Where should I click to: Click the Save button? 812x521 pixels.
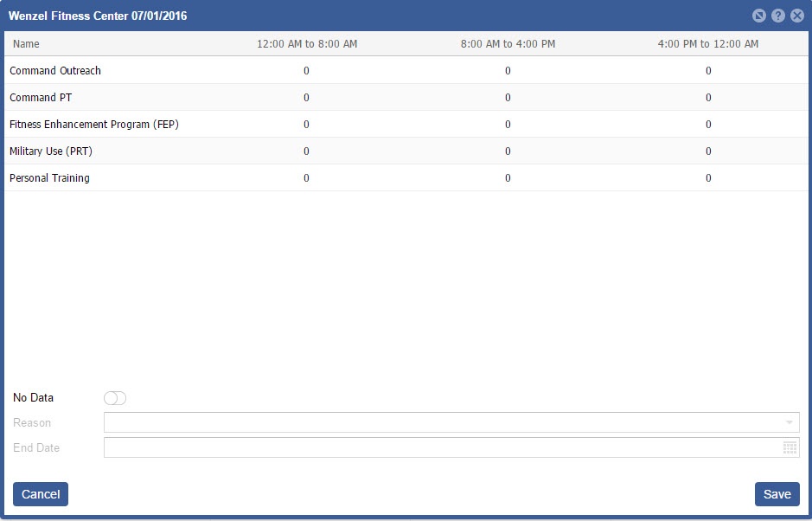coord(777,494)
